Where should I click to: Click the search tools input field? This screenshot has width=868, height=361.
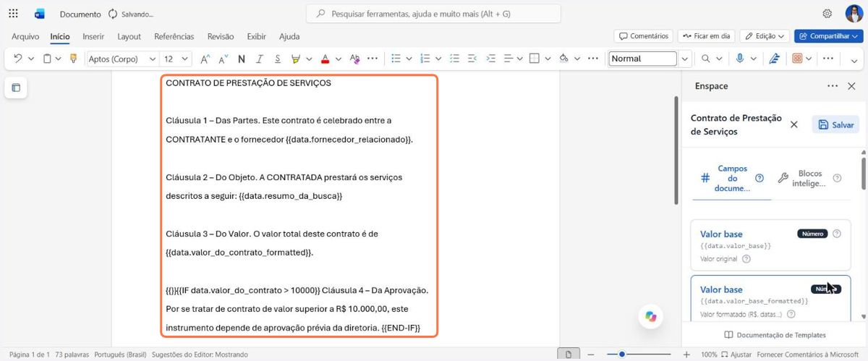pyautogui.click(x=433, y=14)
